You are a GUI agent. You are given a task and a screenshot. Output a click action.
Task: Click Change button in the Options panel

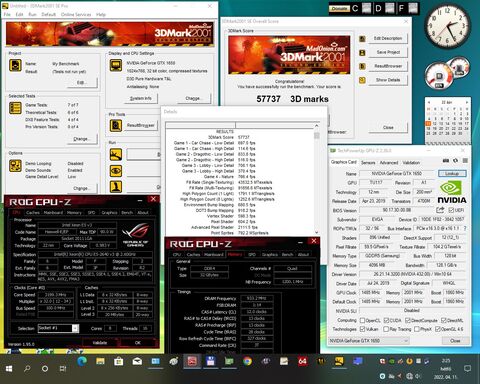[x=81, y=188]
